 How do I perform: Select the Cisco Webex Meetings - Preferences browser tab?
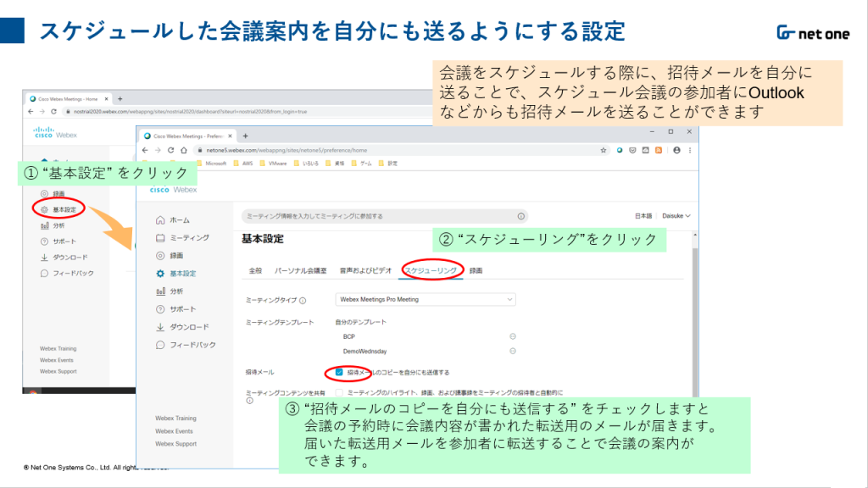[187, 136]
